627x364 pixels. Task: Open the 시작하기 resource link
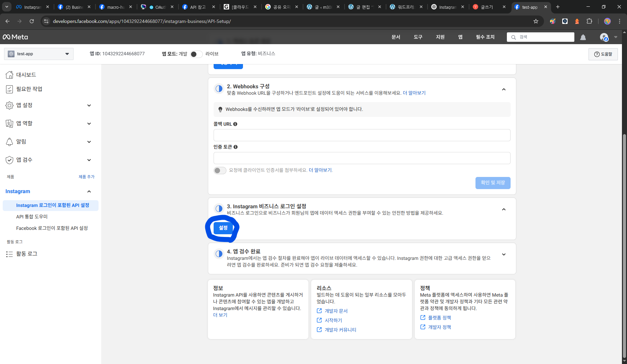333,321
